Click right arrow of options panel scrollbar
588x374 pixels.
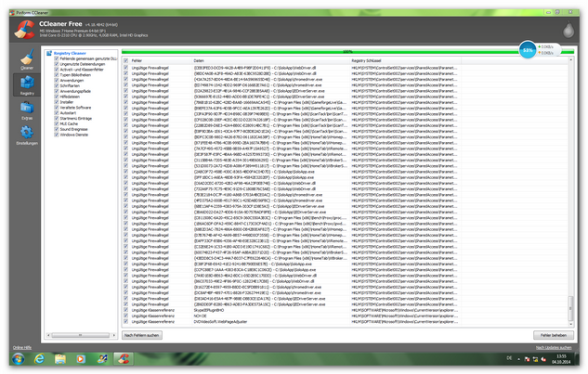[114, 335]
